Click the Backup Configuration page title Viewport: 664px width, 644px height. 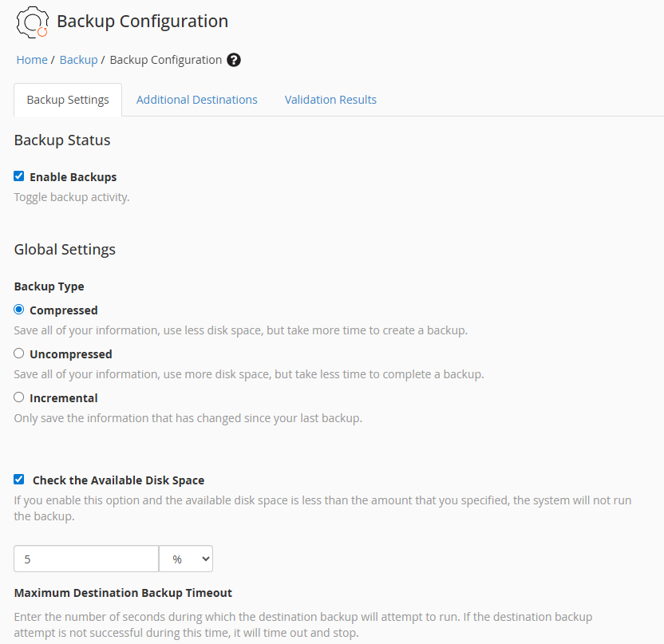pos(143,22)
